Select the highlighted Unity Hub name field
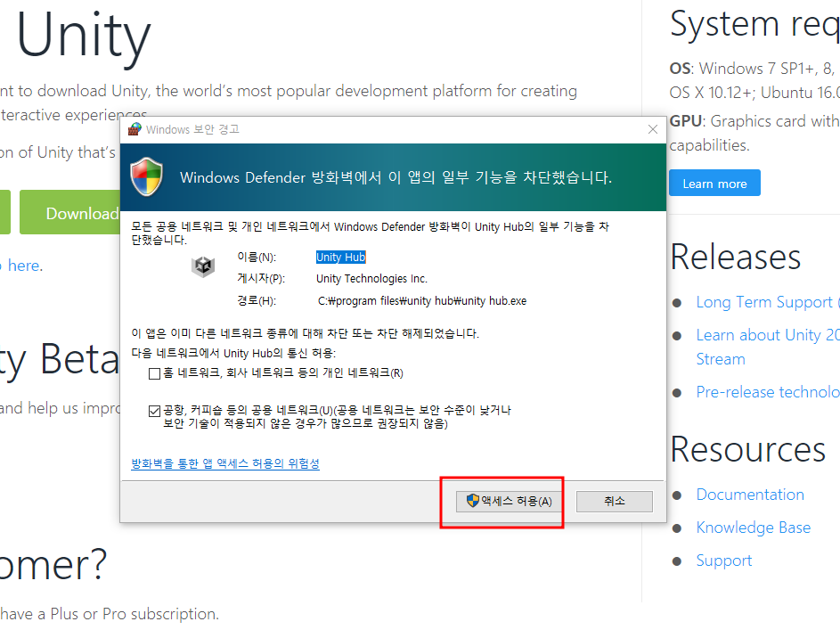This screenshot has height=630, width=840. 340,258
